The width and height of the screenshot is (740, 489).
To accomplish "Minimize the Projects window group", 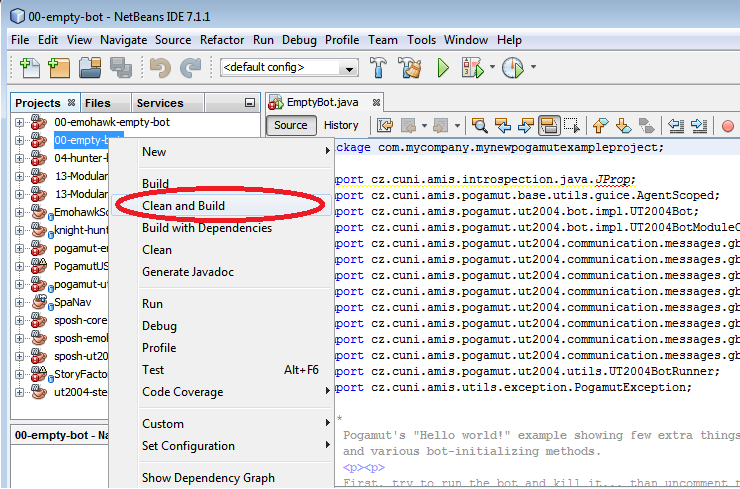I will (250, 103).
